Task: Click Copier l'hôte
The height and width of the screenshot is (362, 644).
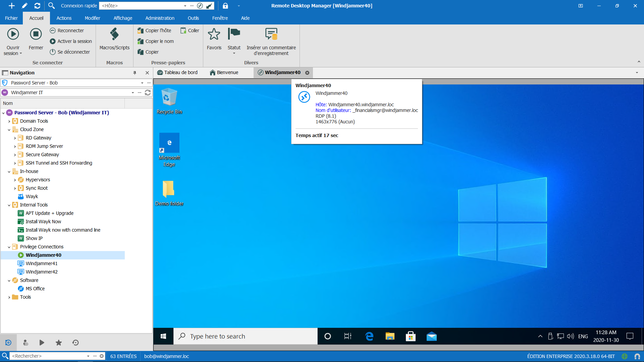Action: click(x=154, y=31)
